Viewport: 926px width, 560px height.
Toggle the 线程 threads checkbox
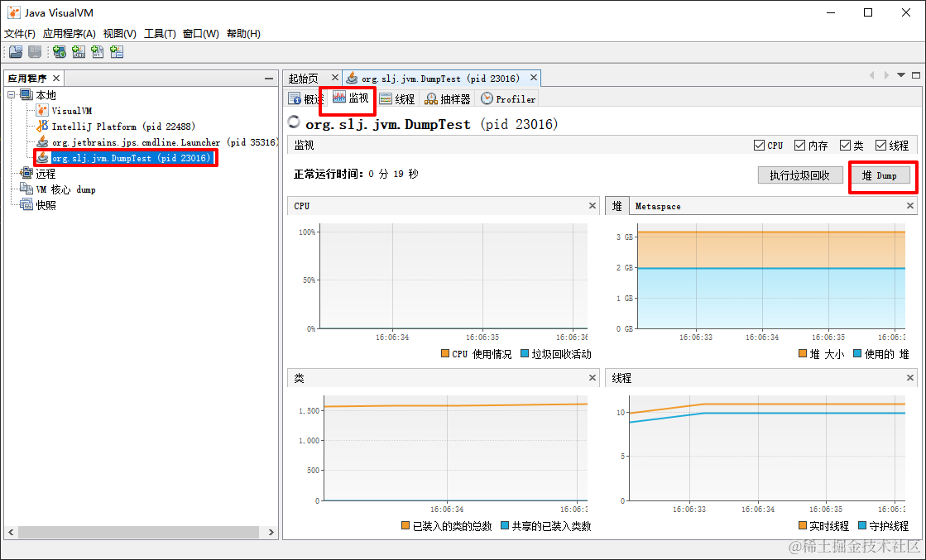pos(881,145)
